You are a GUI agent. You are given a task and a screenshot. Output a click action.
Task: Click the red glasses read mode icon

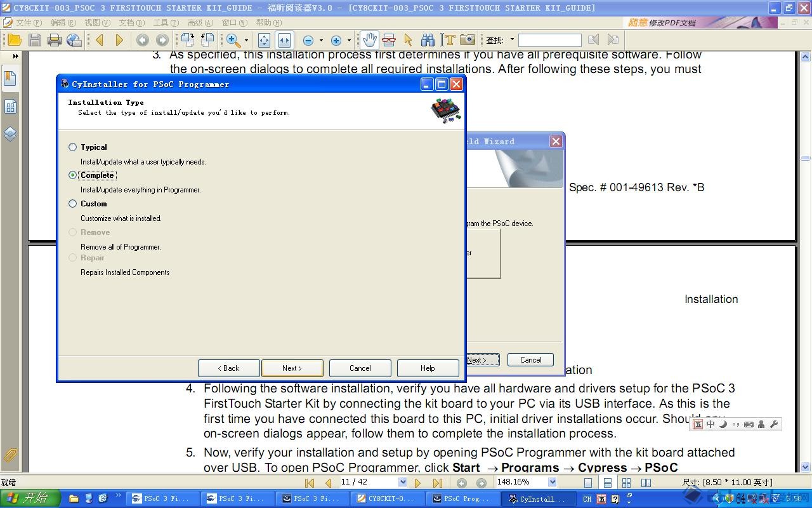(389, 40)
